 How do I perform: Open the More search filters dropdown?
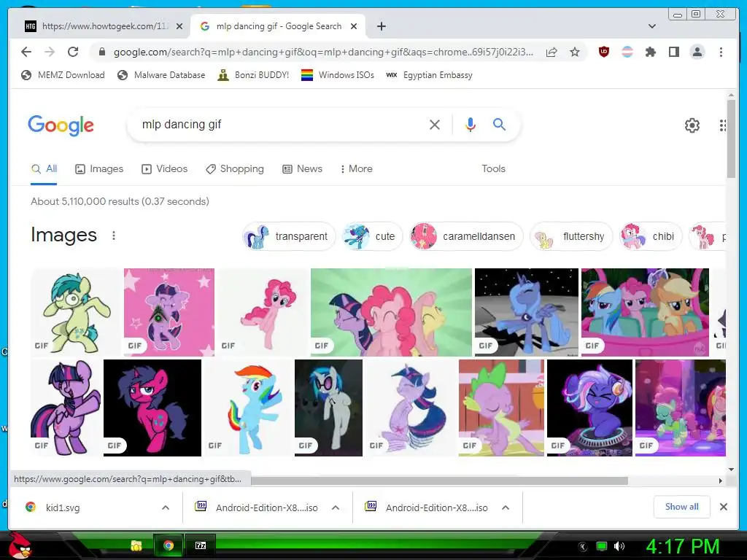(x=356, y=168)
